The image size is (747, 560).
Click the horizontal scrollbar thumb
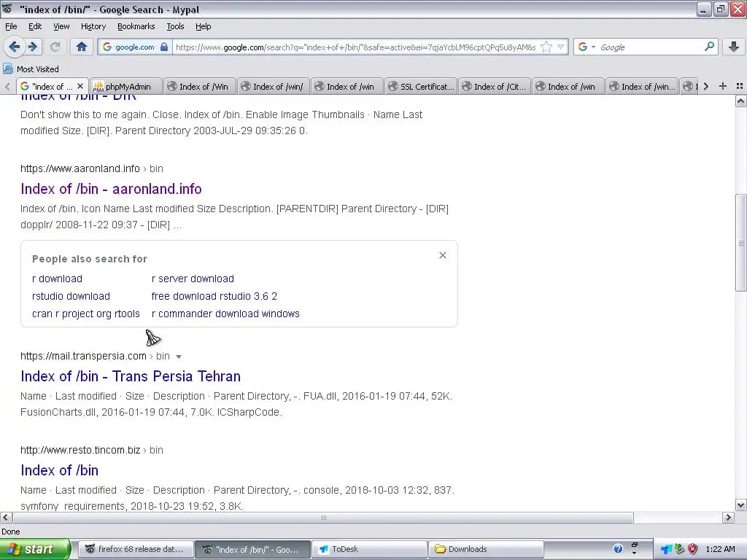click(323, 518)
